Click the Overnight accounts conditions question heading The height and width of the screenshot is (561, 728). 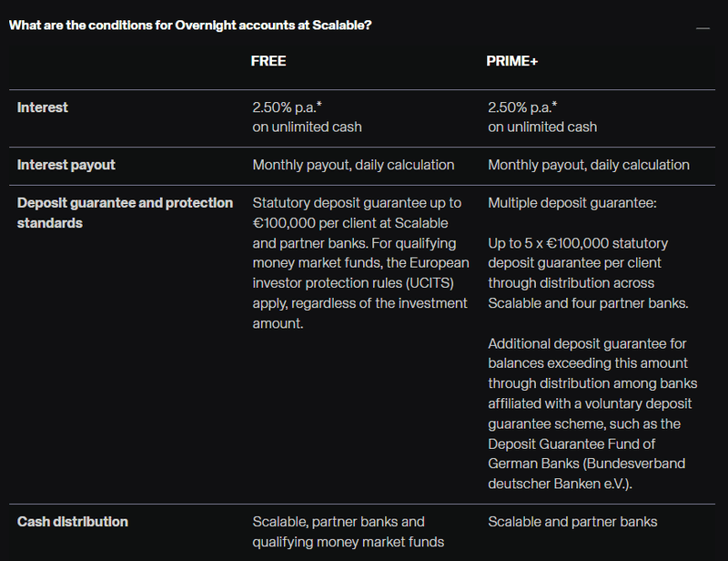(x=189, y=25)
